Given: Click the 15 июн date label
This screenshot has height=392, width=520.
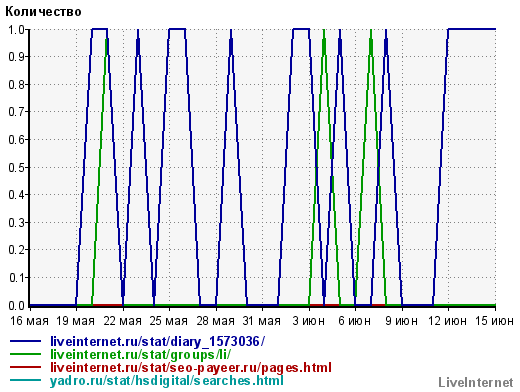Looking at the screenshot, I should click(x=494, y=321).
